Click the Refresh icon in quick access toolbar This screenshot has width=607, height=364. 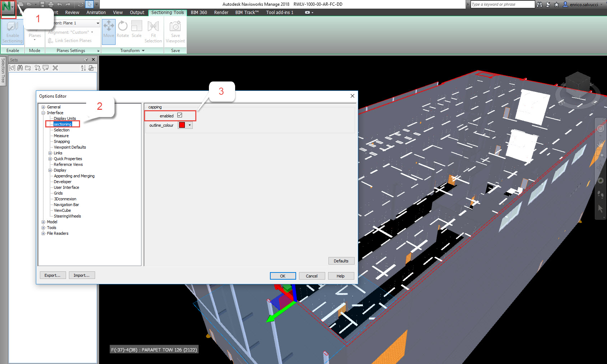[81, 4]
